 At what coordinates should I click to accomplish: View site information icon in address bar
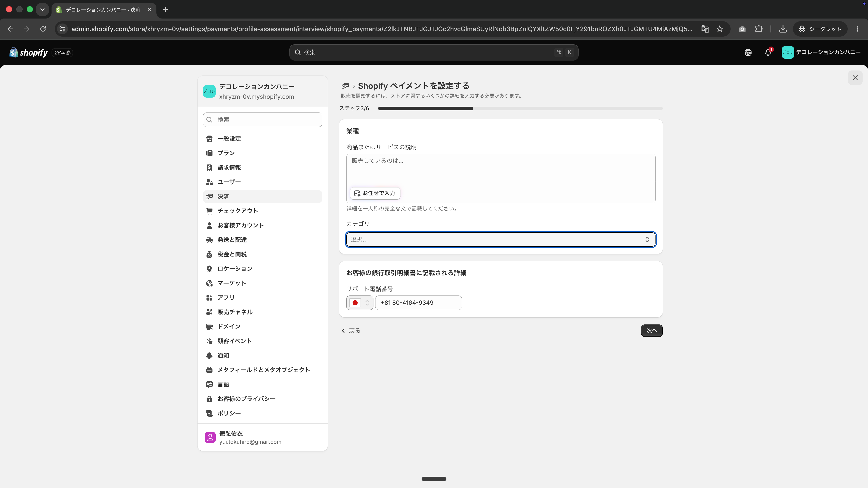pos(62,29)
